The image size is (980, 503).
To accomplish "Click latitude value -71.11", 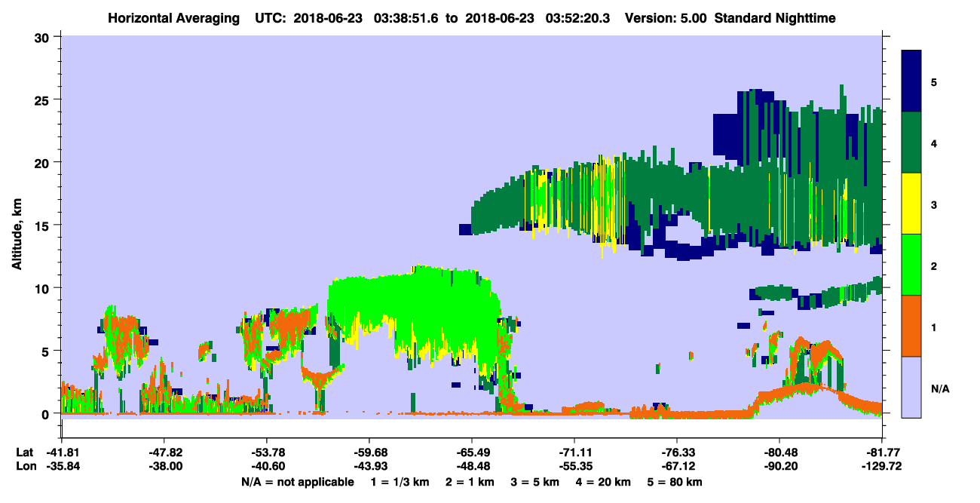I will click(574, 452).
